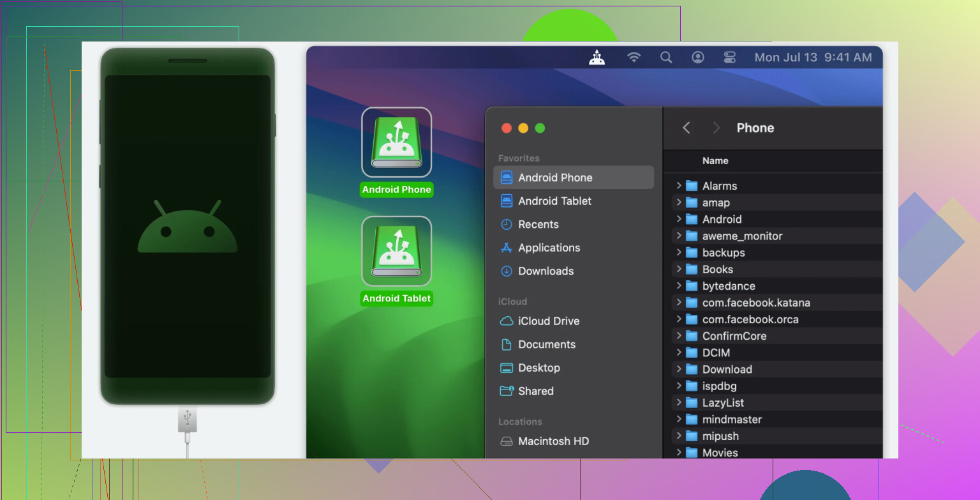Screen dimensions: 980x500
Task: Expand the mipush folder
Action: (x=679, y=436)
